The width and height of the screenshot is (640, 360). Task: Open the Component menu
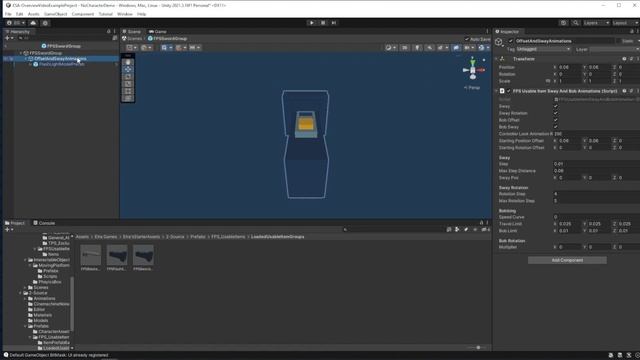[83, 14]
